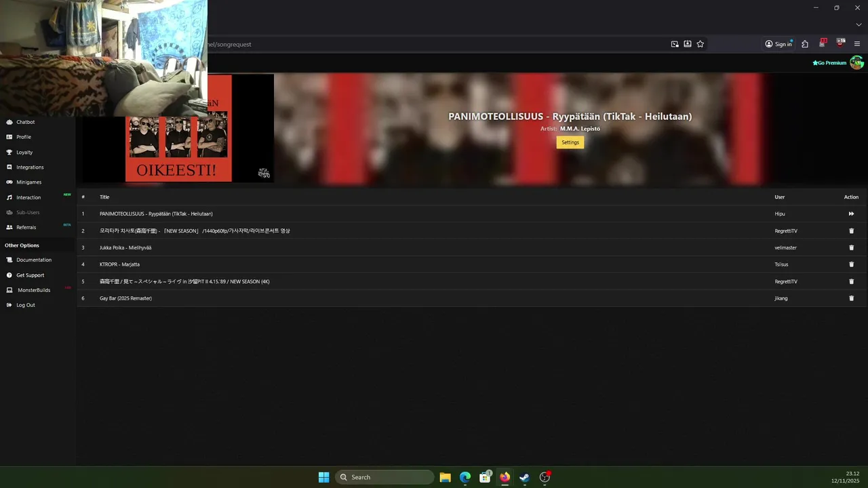Delete the KTROPR - Marjatta request
The height and width of the screenshot is (488, 868).
pyautogui.click(x=851, y=264)
